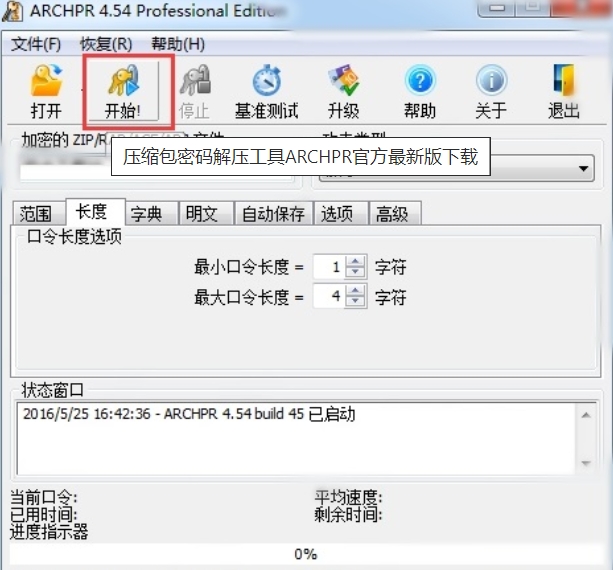
Task: Open the 帮助(H) menu
Action: tap(178, 44)
